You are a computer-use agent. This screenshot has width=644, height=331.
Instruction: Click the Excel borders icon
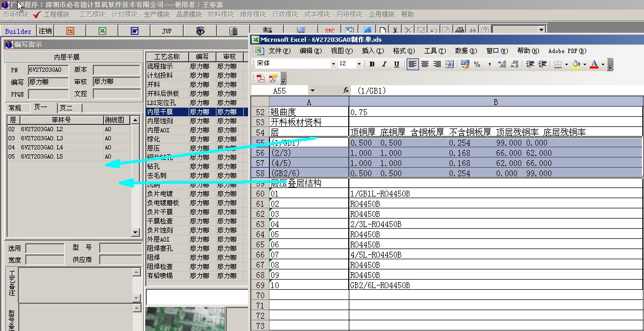tap(558, 64)
